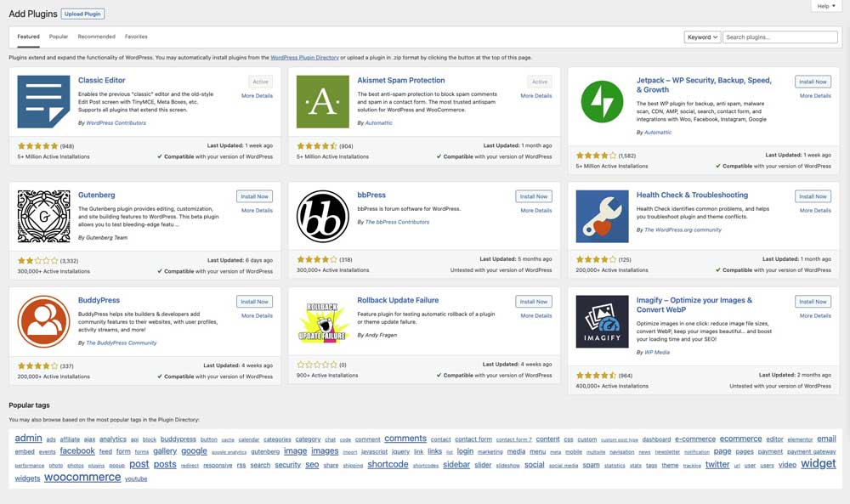
Task: Install the Gutenberg plugin now
Action: click(x=254, y=196)
